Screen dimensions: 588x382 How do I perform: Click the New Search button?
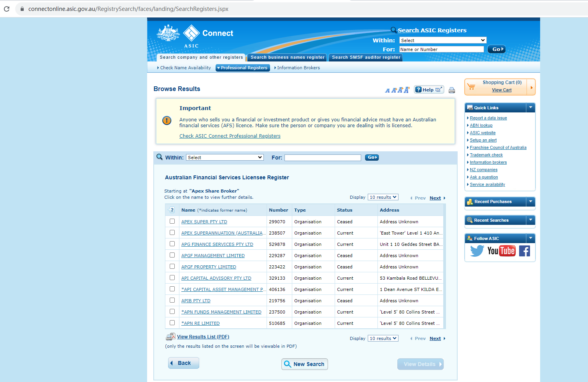tap(304, 364)
